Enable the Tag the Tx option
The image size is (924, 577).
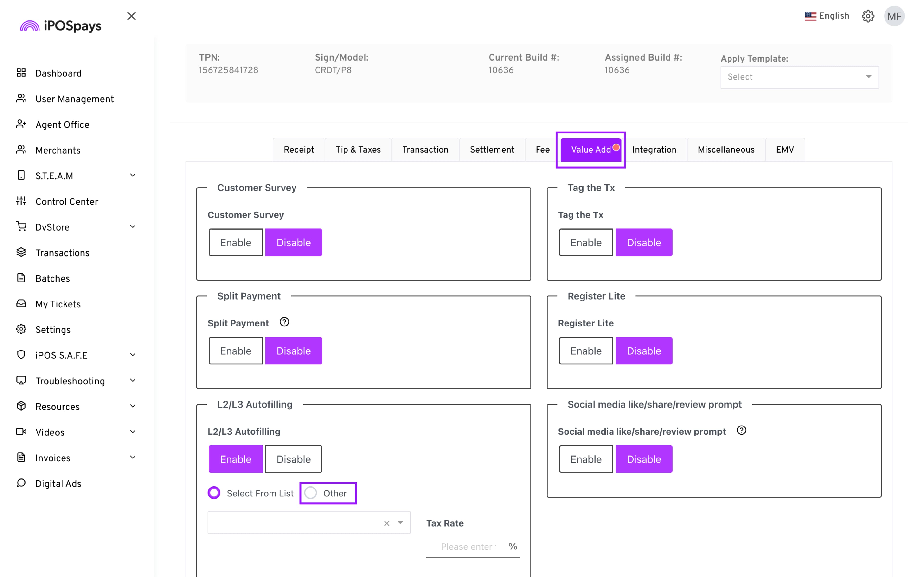coord(586,242)
